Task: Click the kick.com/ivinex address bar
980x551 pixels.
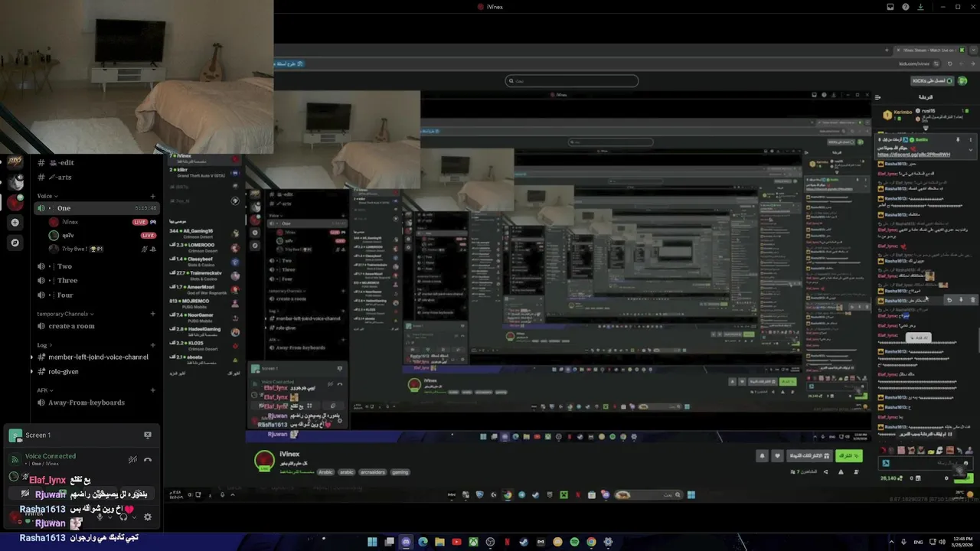Action: pos(913,64)
